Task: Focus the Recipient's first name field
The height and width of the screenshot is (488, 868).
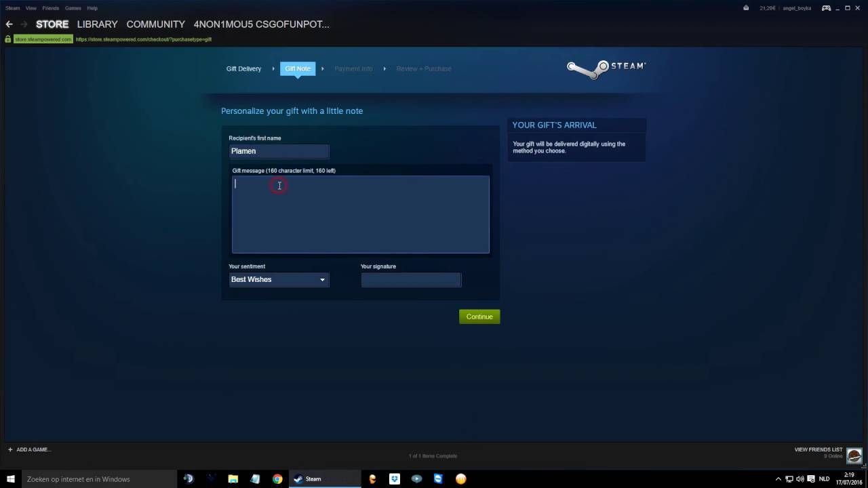Action: [279, 151]
